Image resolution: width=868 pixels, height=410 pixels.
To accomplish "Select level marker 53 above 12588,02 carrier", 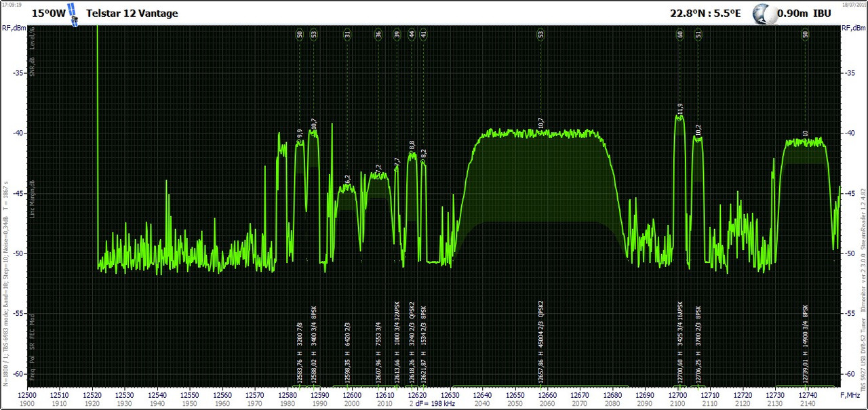I will (x=313, y=34).
